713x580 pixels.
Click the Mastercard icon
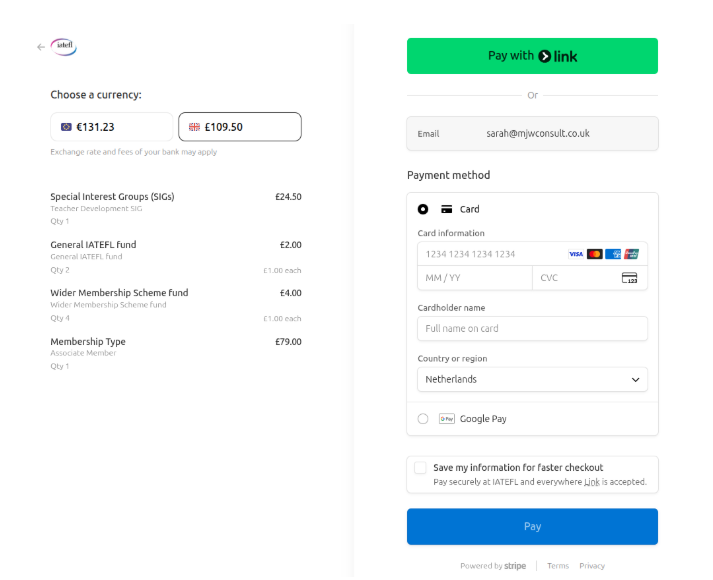coord(595,254)
